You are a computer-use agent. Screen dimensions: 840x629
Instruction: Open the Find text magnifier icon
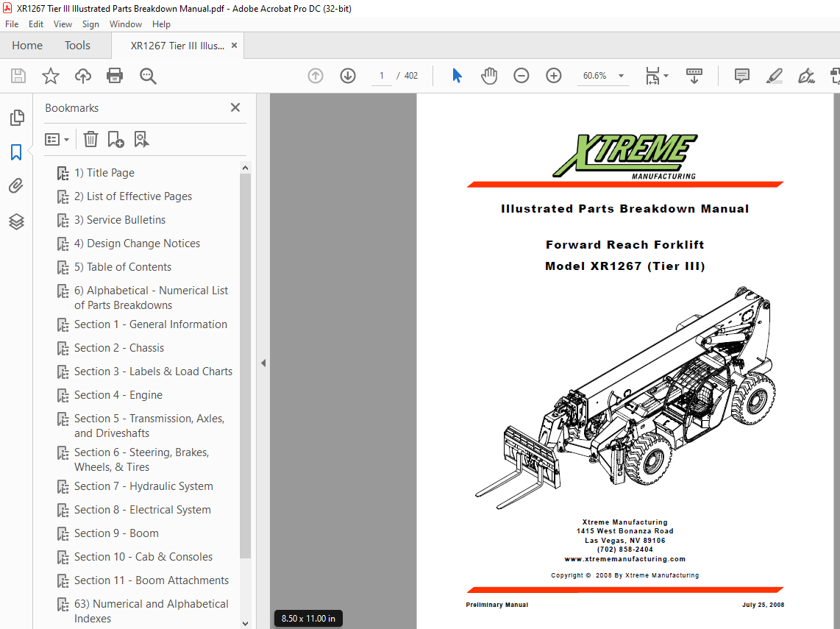[148, 76]
